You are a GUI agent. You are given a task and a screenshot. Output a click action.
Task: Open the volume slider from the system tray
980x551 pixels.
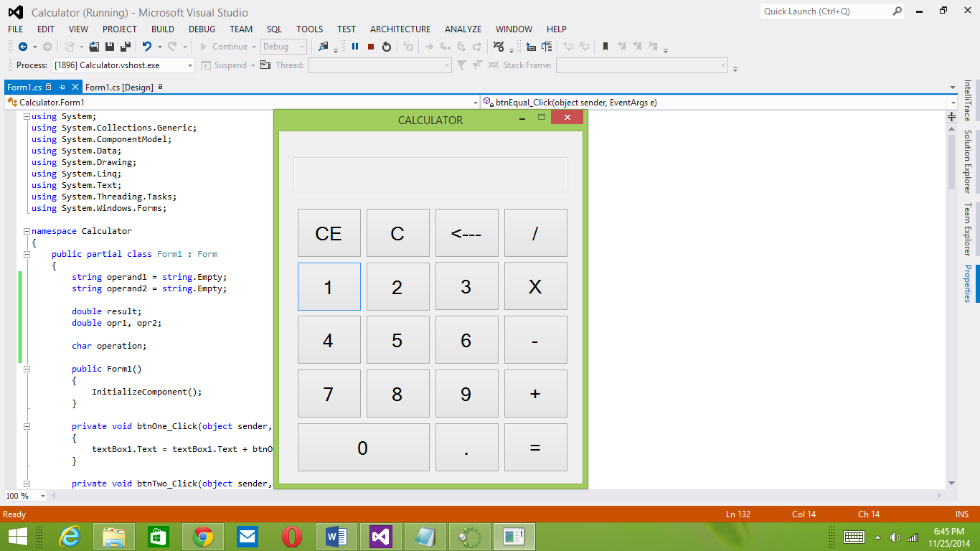[895, 537]
